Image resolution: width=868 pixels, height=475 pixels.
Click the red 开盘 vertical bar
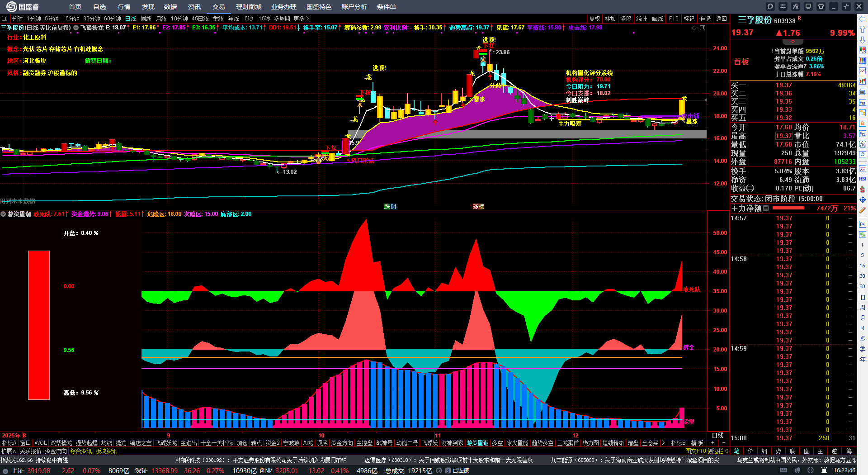39,325
